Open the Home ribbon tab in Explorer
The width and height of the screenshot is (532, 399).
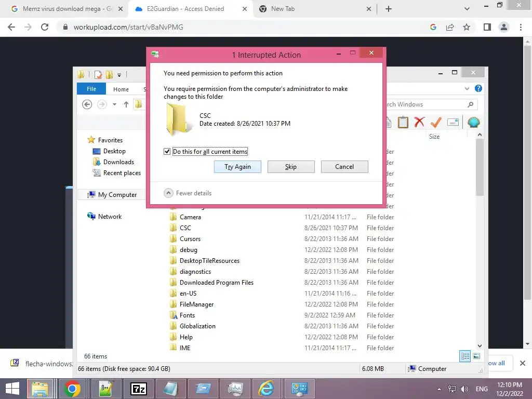pyautogui.click(x=121, y=89)
